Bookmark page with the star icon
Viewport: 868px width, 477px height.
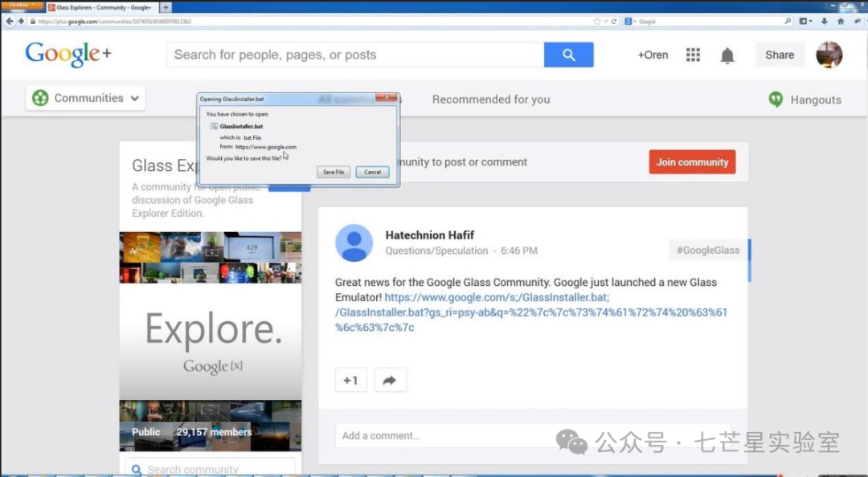tap(597, 21)
